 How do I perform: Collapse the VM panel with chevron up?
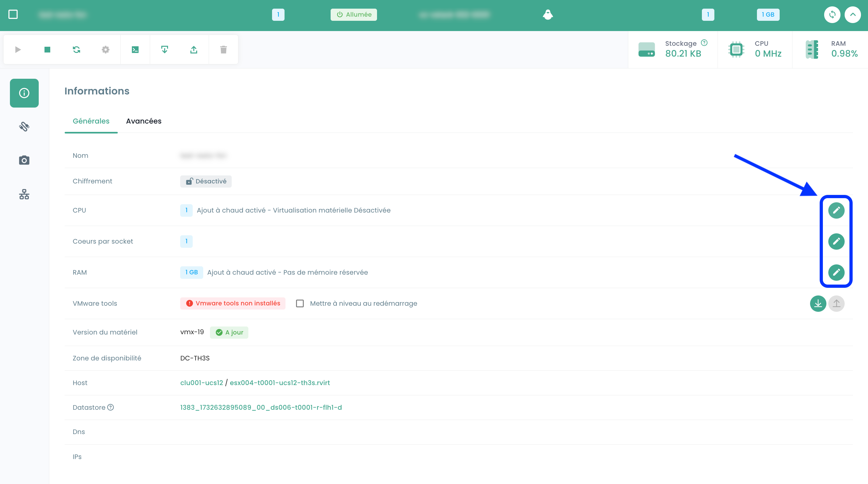853,14
